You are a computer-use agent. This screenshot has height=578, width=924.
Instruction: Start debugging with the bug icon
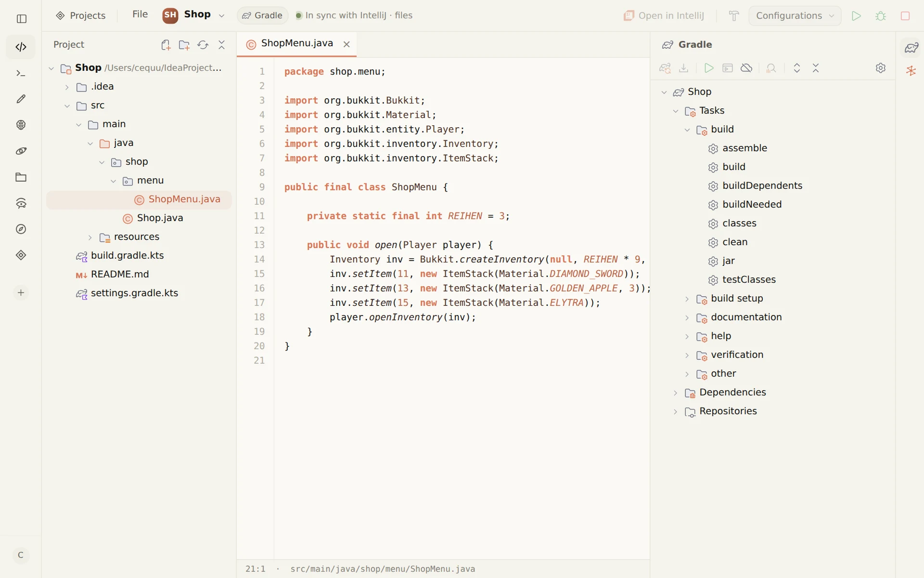pos(881,16)
